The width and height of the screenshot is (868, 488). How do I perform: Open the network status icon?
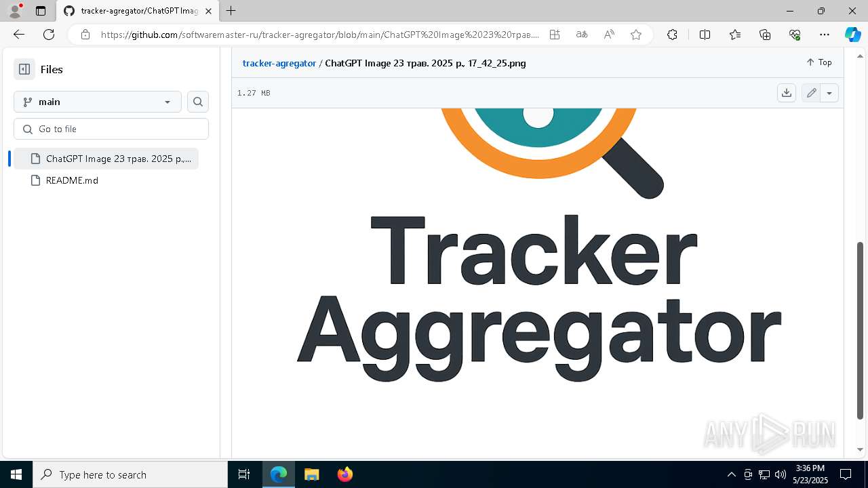coord(764,474)
